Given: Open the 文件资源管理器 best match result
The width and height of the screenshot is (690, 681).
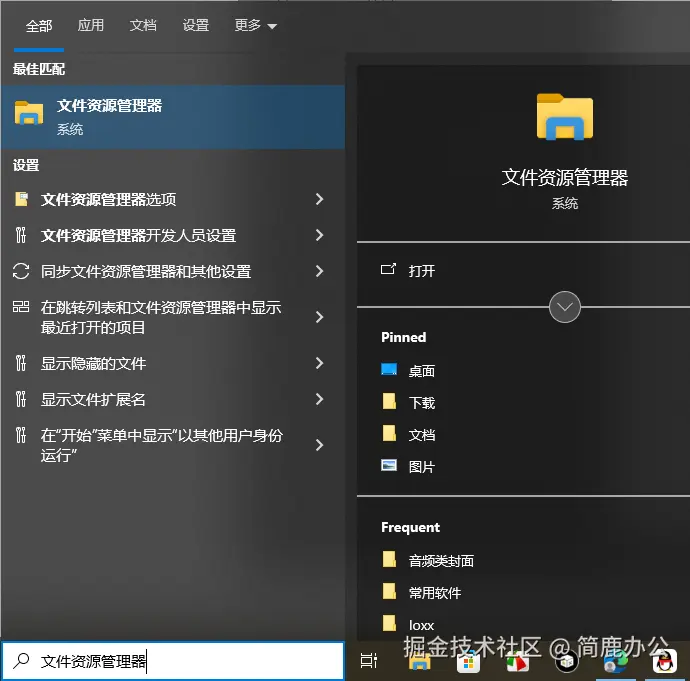Looking at the screenshot, I should pos(173,117).
